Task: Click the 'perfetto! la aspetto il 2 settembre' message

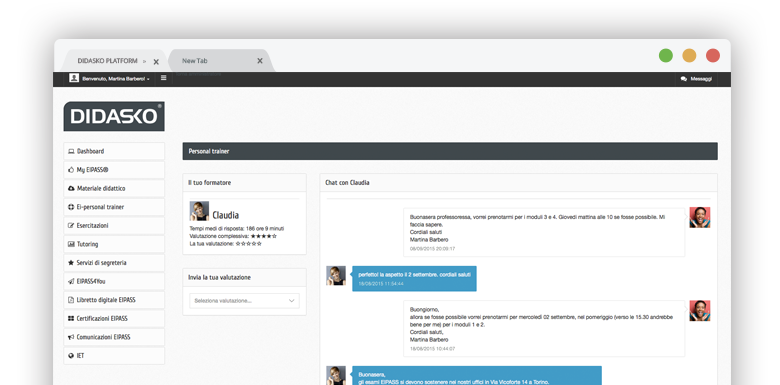Action: (414, 279)
